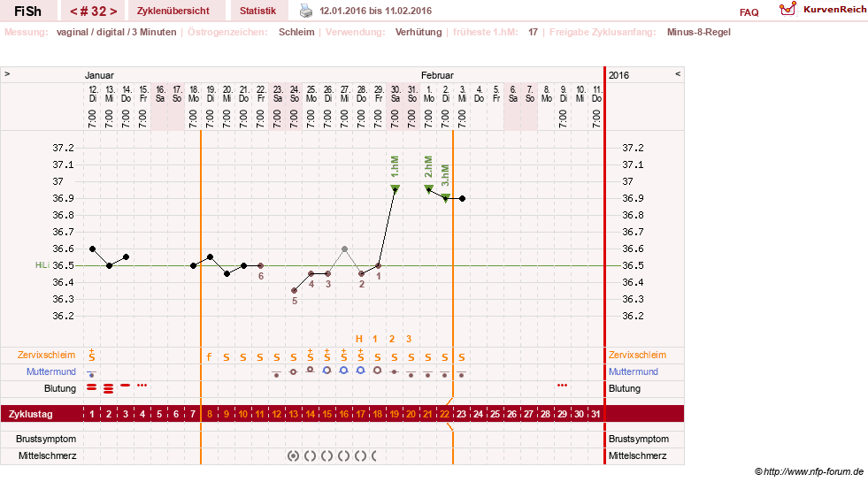Click S mucus entry on cycle day 23
The width and height of the screenshot is (868, 482).
[x=461, y=357]
